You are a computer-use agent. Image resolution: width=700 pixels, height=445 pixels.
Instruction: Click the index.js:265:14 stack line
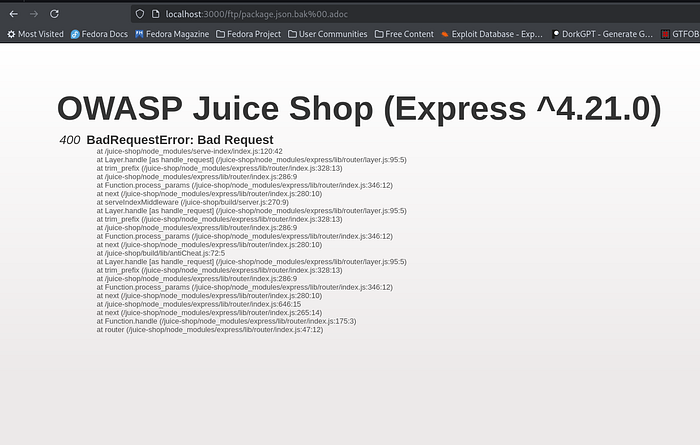point(209,312)
